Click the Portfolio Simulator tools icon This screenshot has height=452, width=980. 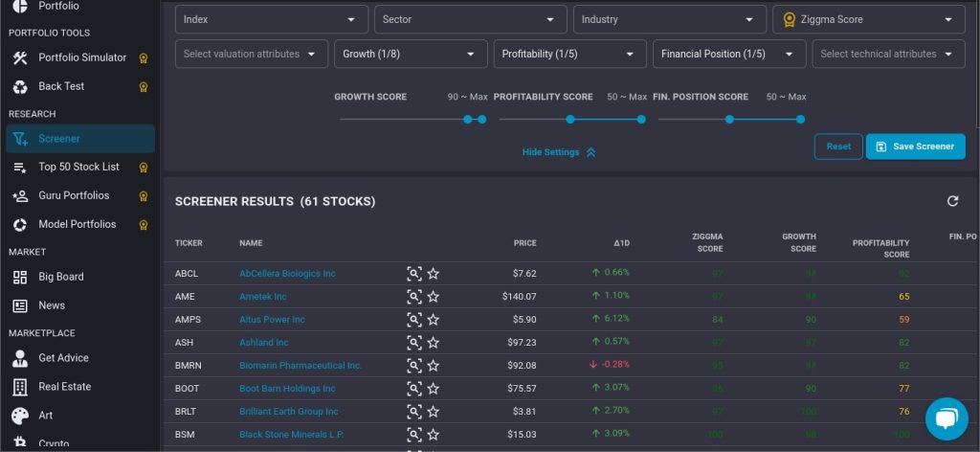(20, 57)
